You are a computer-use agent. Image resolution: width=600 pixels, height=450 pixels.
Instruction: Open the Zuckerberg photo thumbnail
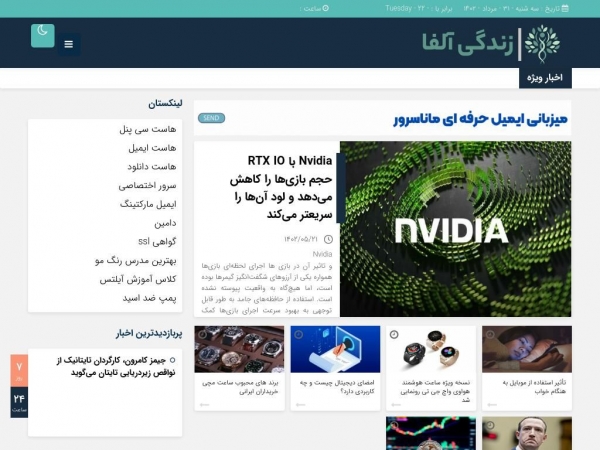[527, 433]
